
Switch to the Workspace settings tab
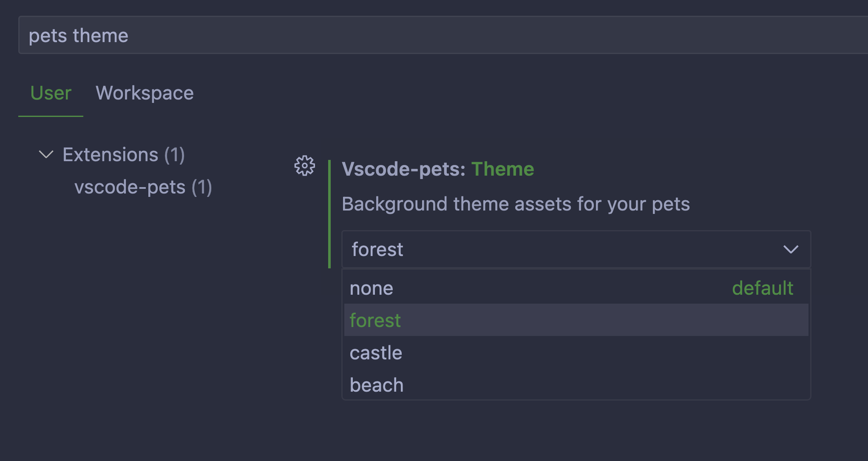point(145,93)
